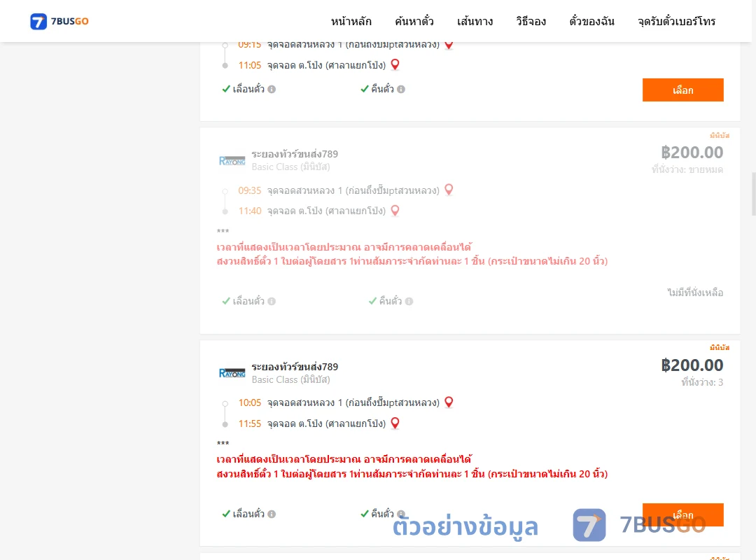Click มินิบัส tag on the 10:05 card
The width and height of the screenshot is (756, 560).
click(x=720, y=348)
